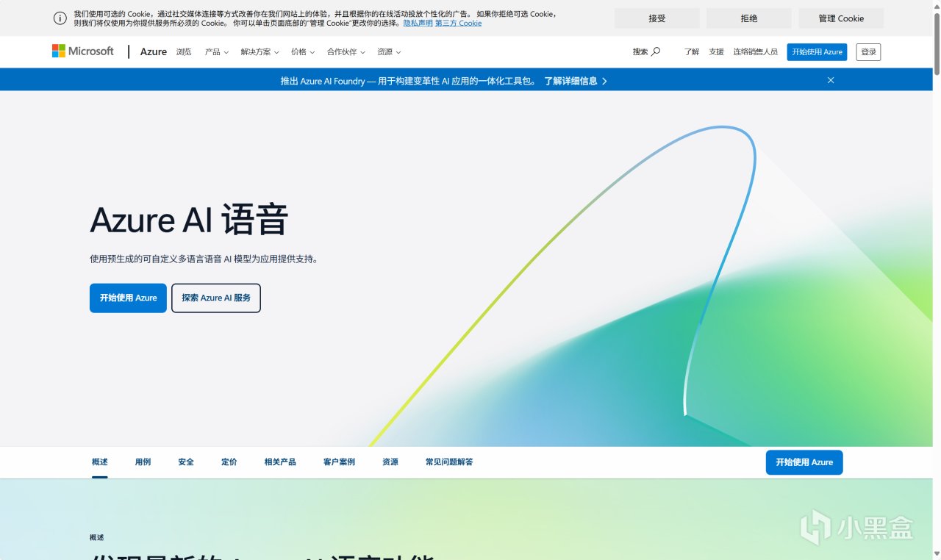This screenshot has width=941, height=560.
Task: Open the 第三方 Cookie link
Action: pyautogui.click(x=458, y=23)
